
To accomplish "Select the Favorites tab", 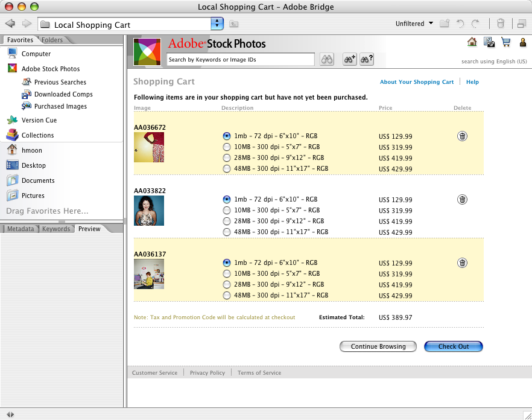I will point(21,40).
